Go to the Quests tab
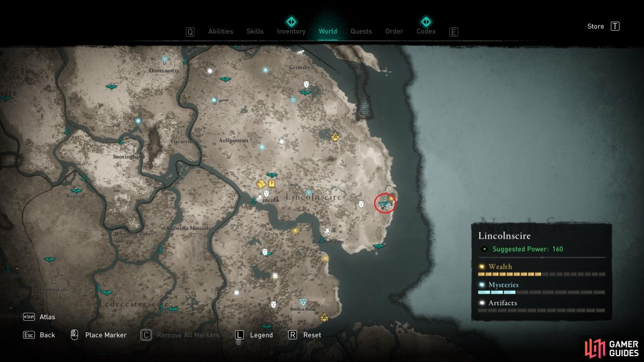The height and width of the screenshot is (362, 644). [361, 31]
